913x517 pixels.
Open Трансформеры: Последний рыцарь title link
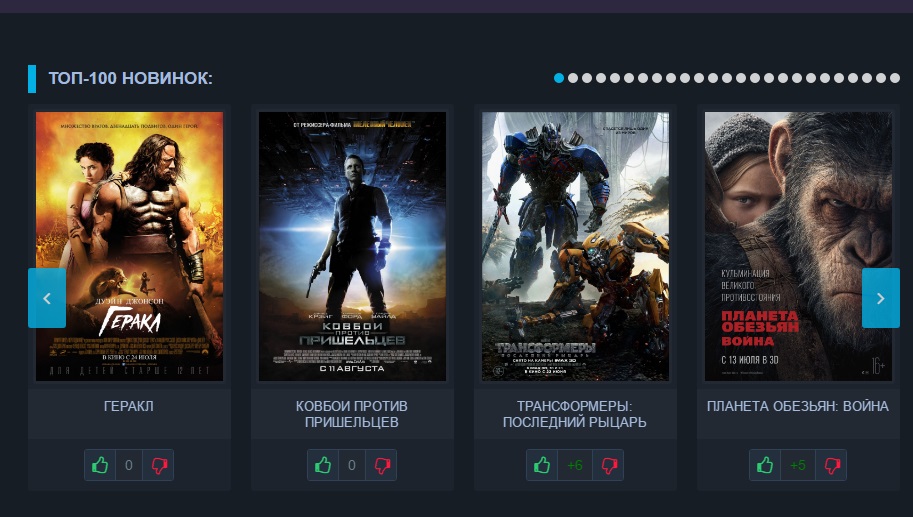pos(575,414)
